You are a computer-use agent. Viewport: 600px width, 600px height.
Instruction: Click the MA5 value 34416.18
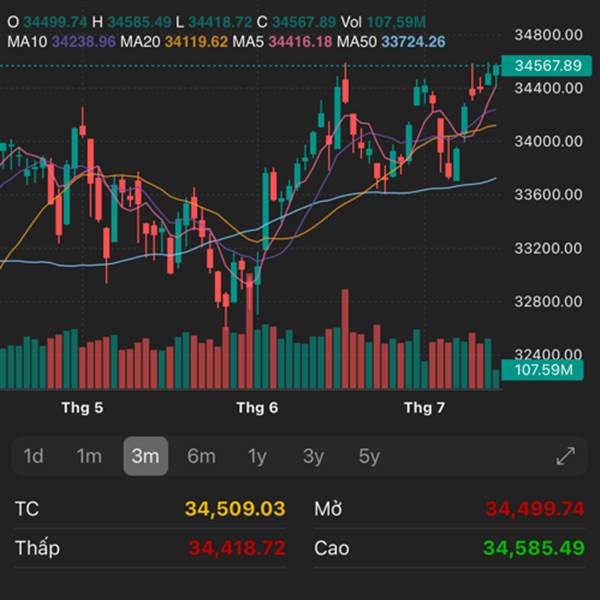click(x=300, y=42)
